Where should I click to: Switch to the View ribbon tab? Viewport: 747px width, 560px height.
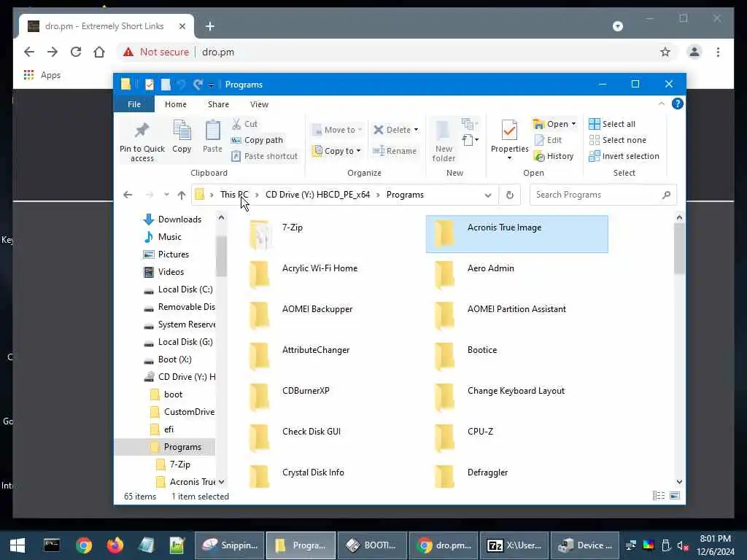pyautogui.click(x=259, y=104)
